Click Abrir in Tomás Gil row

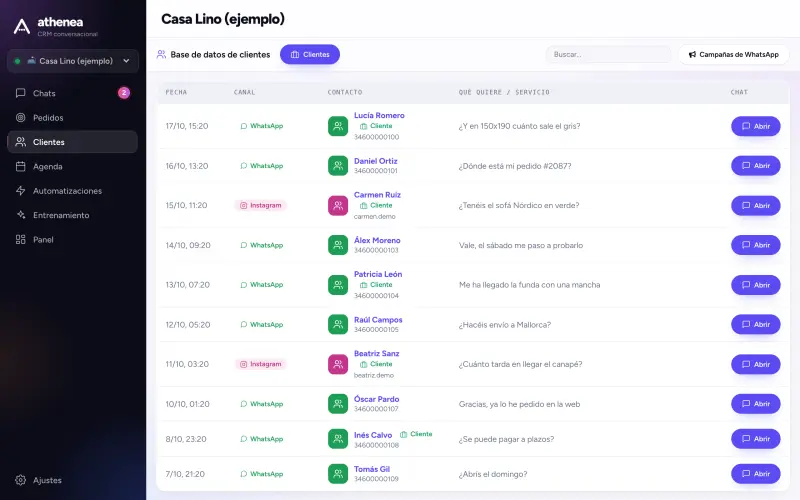point(756,474)
